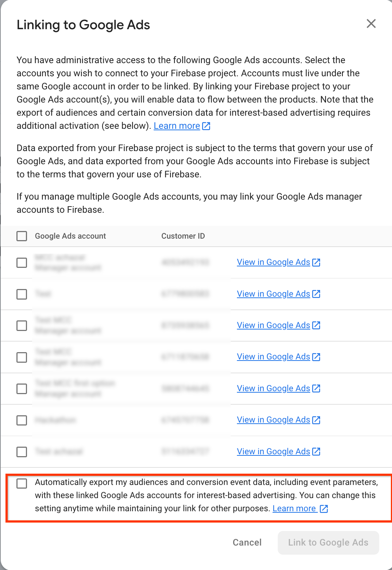The width and height of the screenshot is (392, 570).
Task: Open the Learn more link in intro paragraph
Action: (177, 126)
